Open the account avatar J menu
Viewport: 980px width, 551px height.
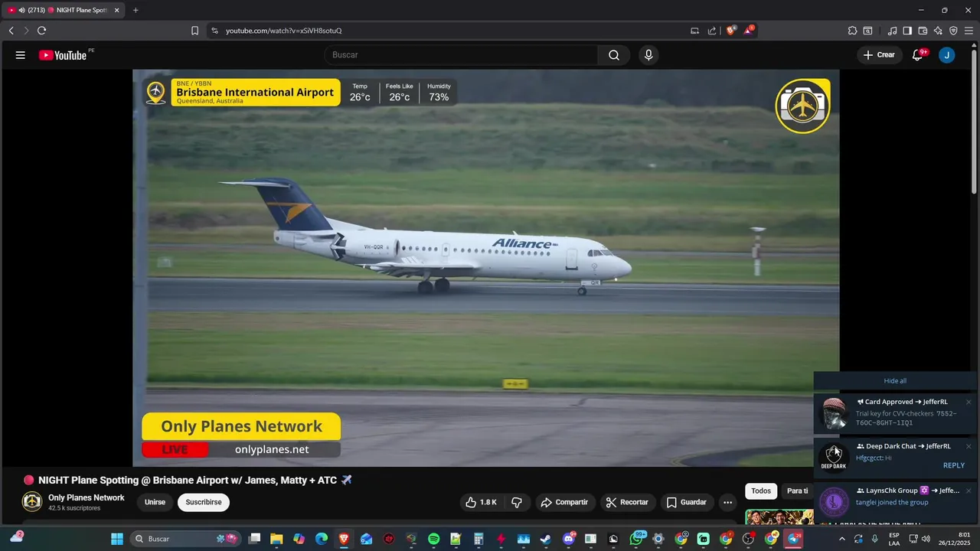[947, 55]
